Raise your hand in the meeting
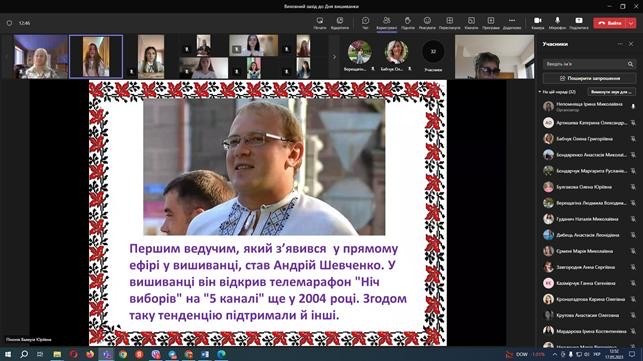643x361 pixels. pos(408,23)
